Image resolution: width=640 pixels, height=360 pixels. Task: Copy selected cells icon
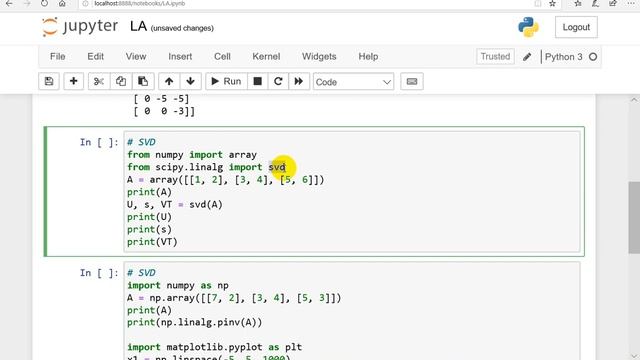121,81
